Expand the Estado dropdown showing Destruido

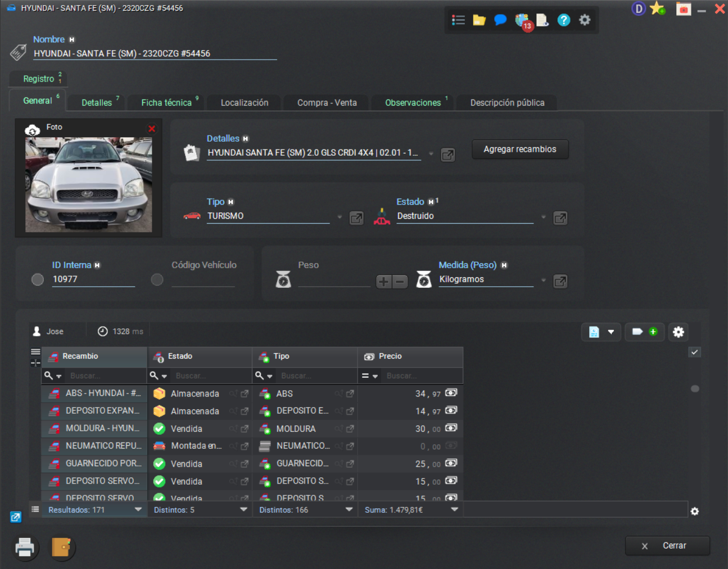tap(543, 217)
